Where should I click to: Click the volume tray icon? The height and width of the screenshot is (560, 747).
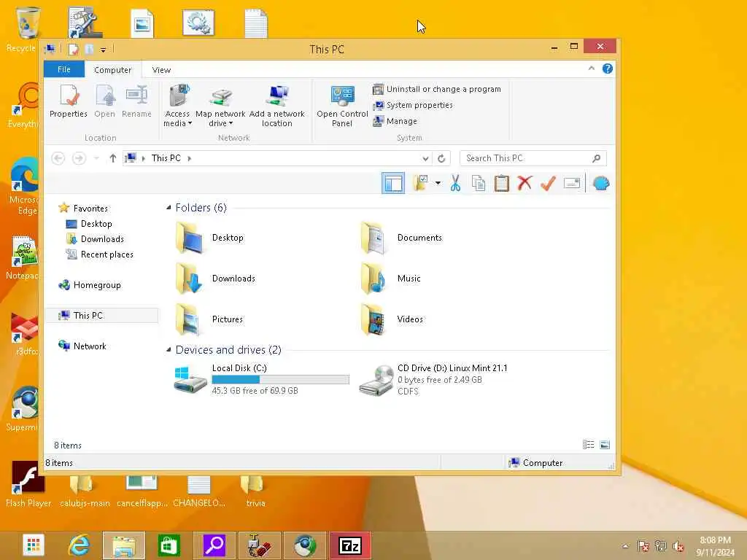[678, 546]
